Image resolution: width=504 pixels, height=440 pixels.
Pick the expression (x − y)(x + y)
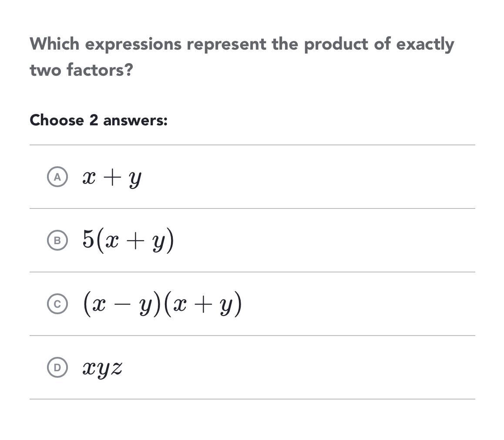click(162, 304)
